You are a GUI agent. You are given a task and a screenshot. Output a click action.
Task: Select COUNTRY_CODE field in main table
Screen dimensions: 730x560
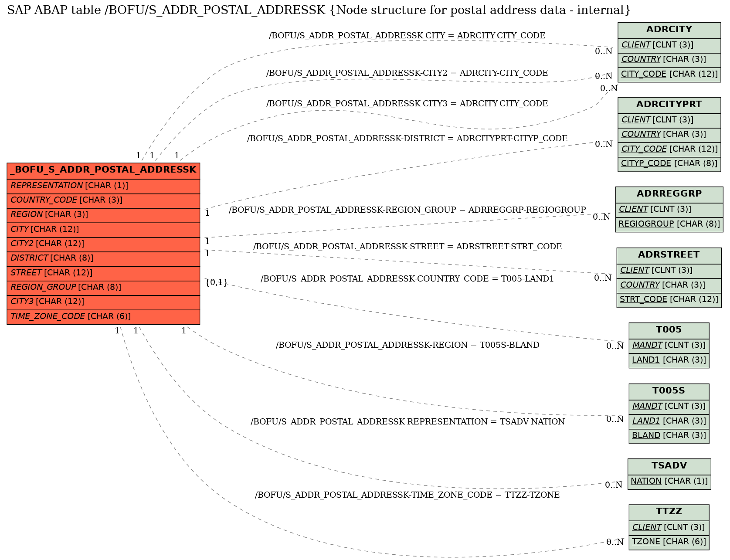(103, 200)
